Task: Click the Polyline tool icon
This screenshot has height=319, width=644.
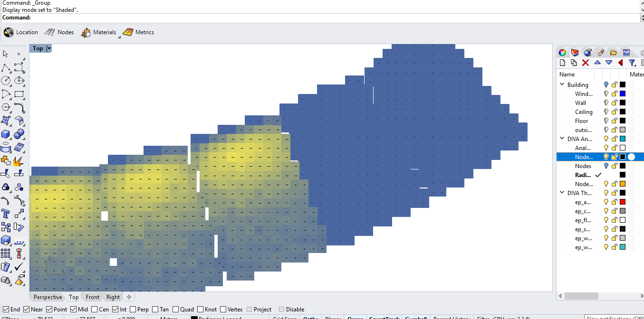Action: (x=6, y=67)
